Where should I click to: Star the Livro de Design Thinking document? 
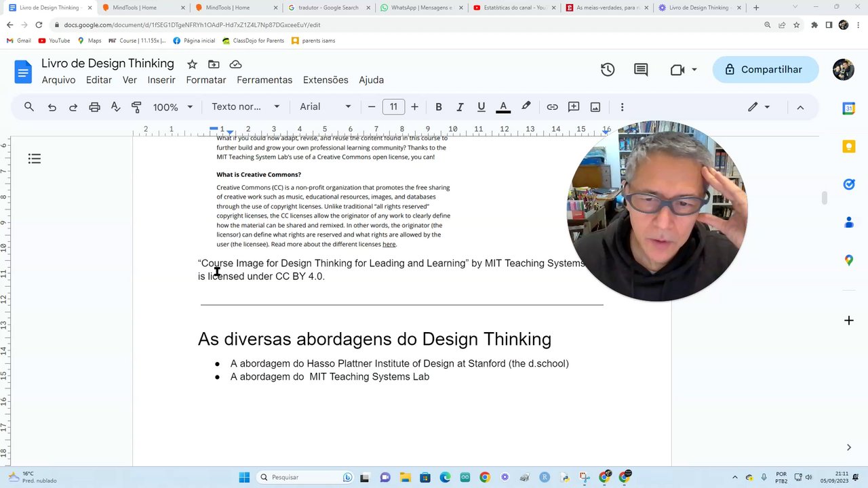point(192,64)
